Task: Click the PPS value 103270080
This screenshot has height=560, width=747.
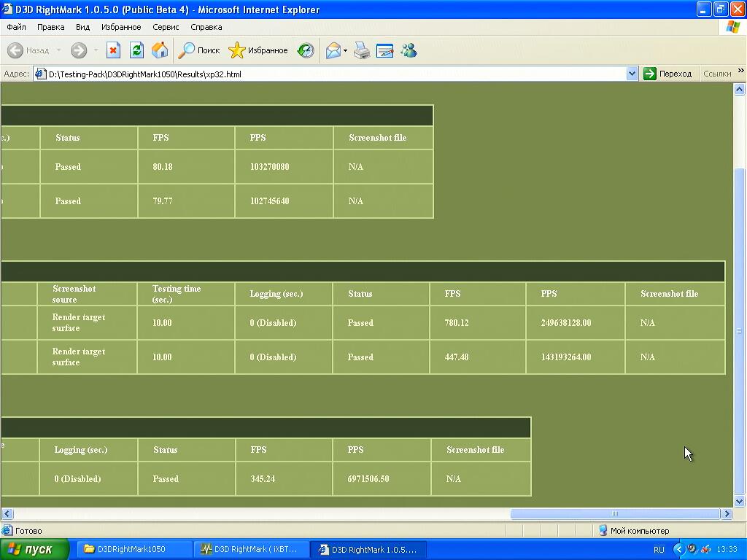Action: pos(270,167)
